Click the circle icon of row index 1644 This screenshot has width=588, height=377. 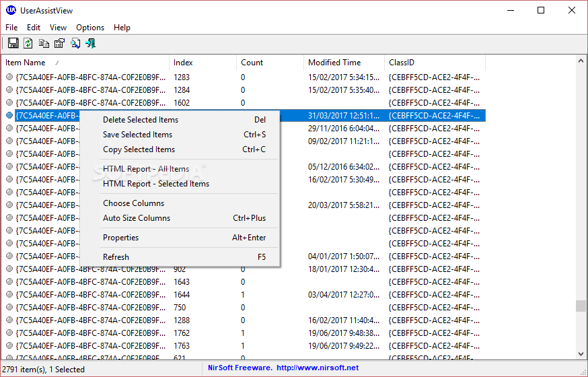coord(9,294)
